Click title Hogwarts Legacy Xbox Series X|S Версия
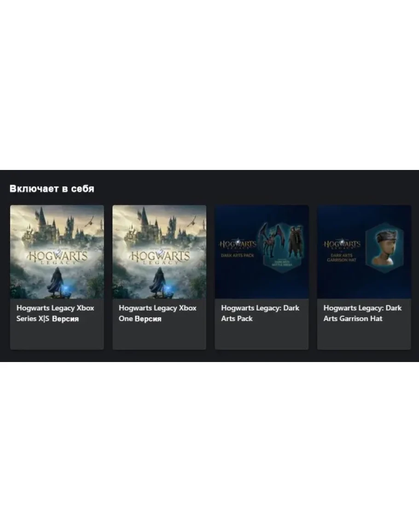The height and width of the screenshot is (532, 419). point(55,313)
